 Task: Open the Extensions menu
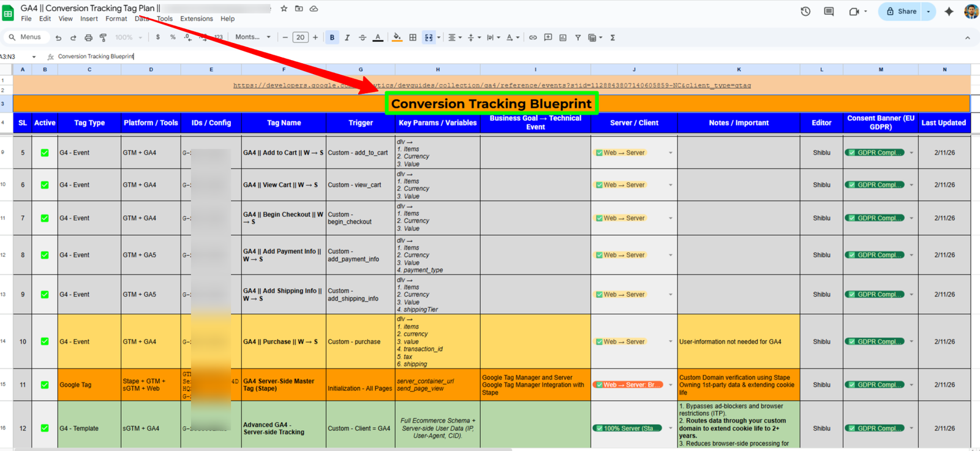tap(197, 19)
